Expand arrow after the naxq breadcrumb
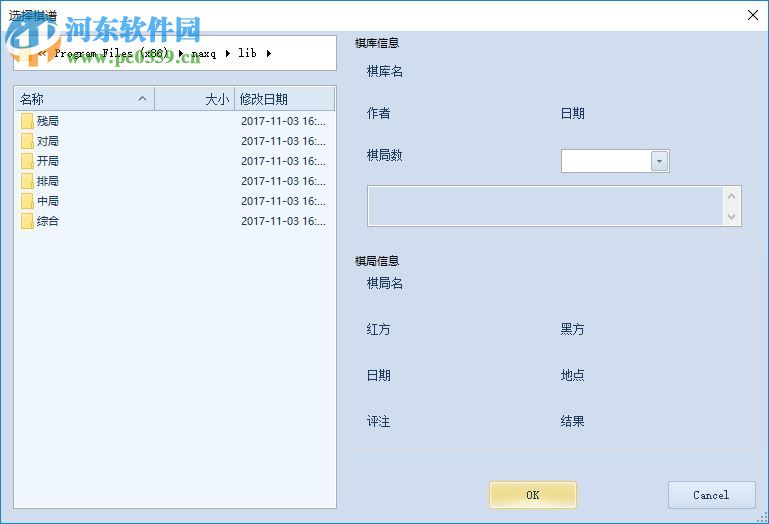 (x=228, y=53)
